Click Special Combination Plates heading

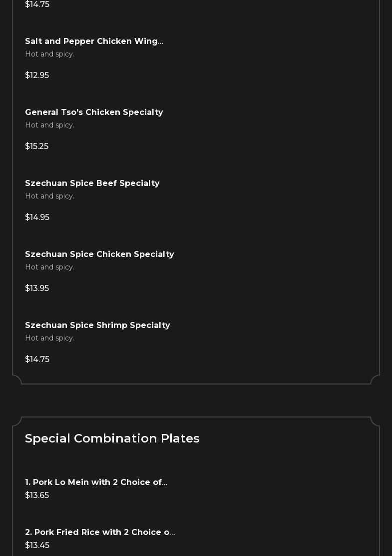click(x=112, y=438)
